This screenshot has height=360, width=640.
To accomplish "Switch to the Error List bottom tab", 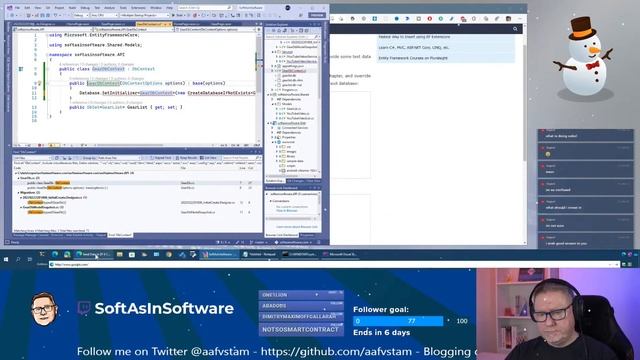I will point(57,235).
